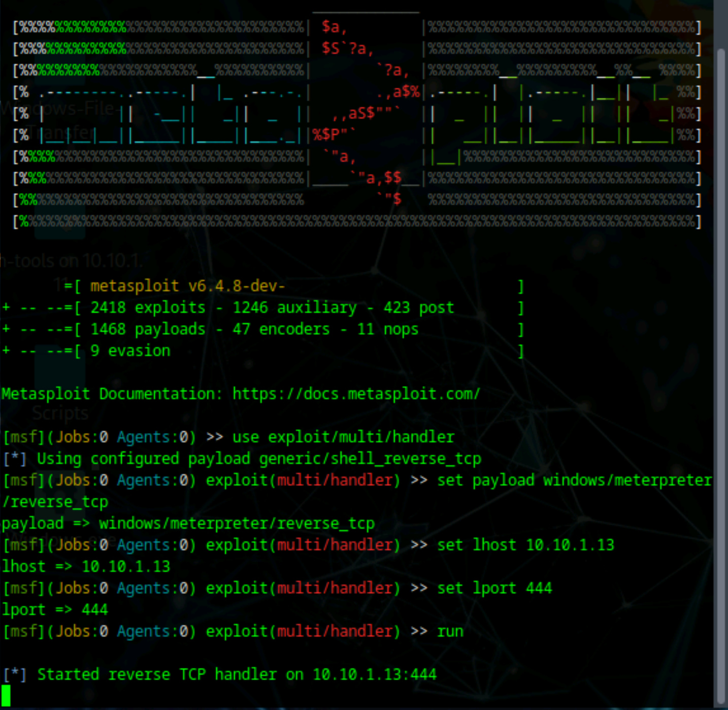Image resolution: width=728 pixels, height=710 pixels.
Task: Click the 'lhost => 10.10.1.13' output line
Action: click(x=86, y=566)
